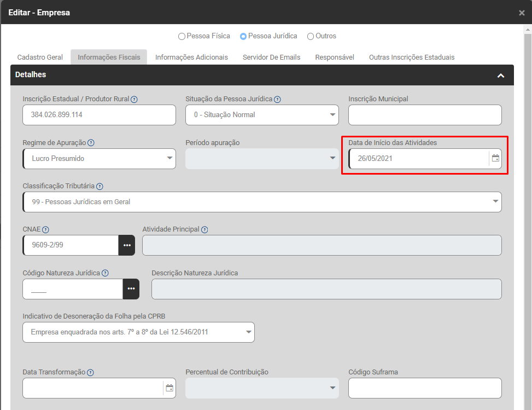Close the Editar - Empresa dialog

522,13
